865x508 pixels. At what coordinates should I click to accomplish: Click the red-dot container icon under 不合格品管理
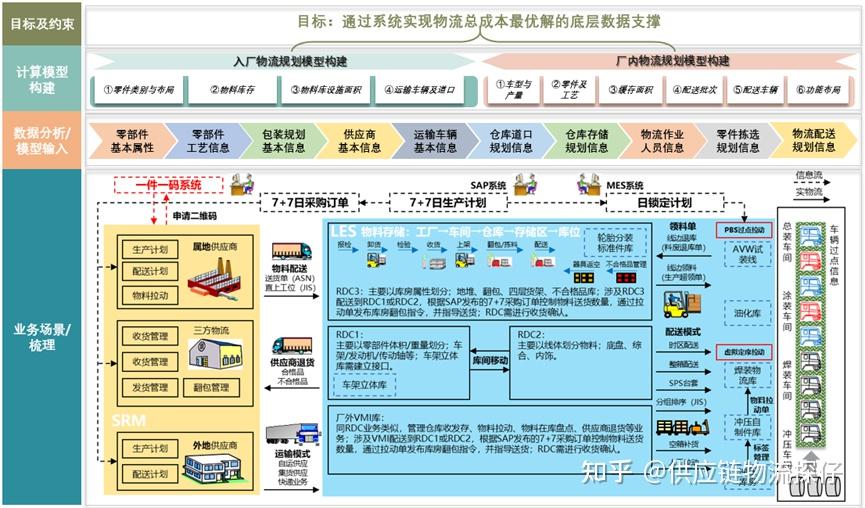point(626,277)
